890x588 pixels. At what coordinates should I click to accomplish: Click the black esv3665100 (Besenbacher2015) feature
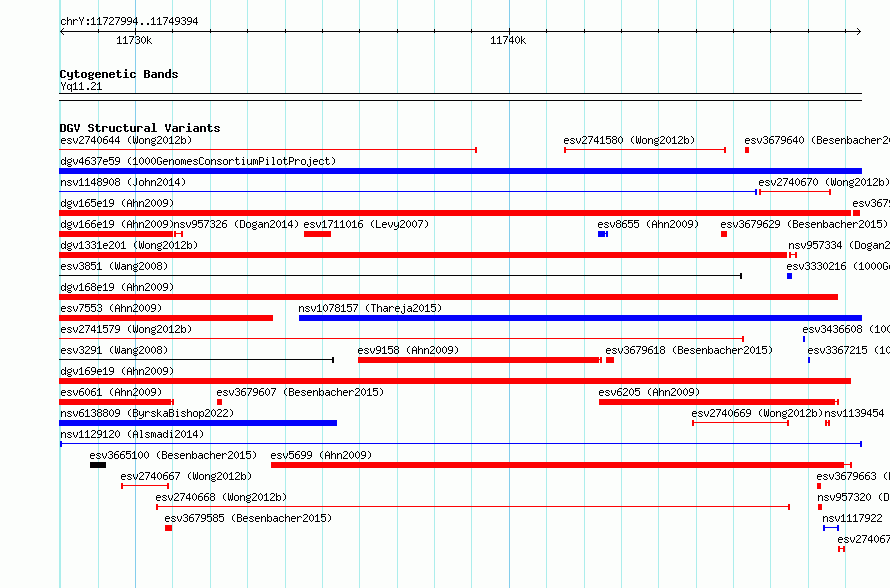point(98,465)
